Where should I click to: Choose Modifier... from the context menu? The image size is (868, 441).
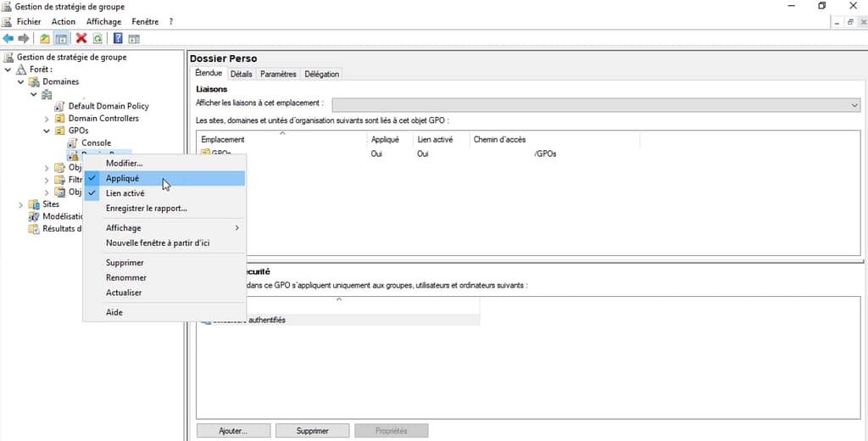[124, 163]
